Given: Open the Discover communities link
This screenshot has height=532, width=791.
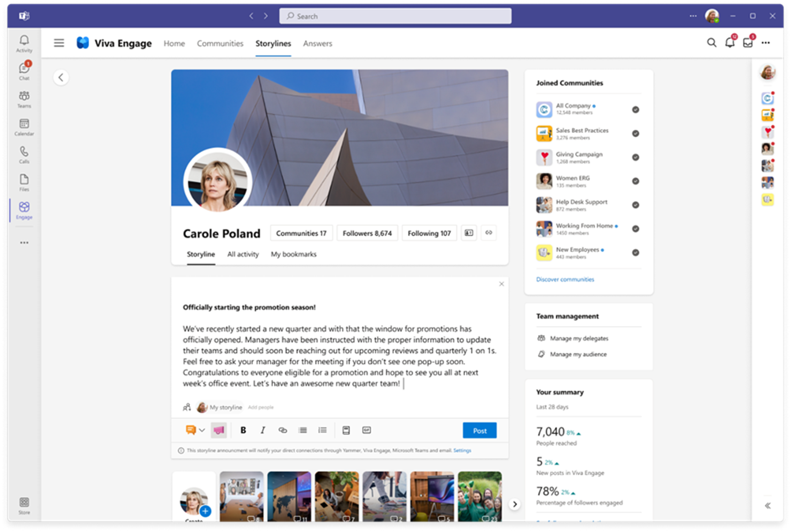Looking at the screenshot, I should tap(565, 279).
